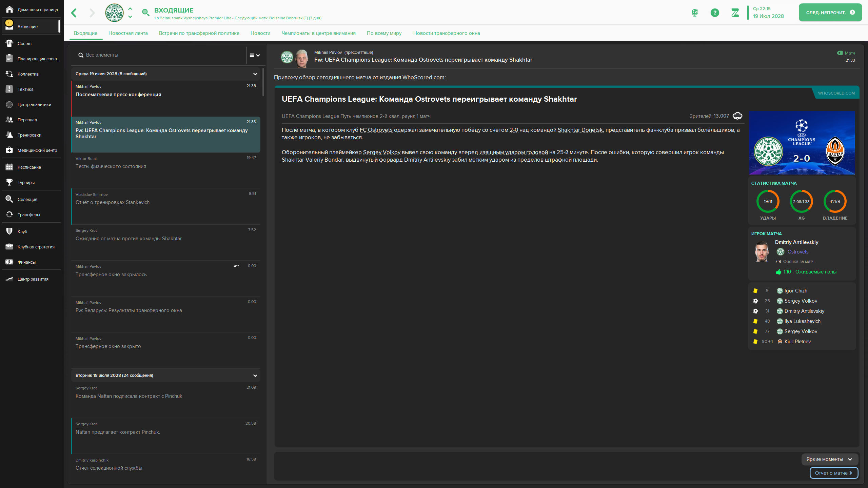Open the Champions League 2-0 score banner

tap(802, 143)
